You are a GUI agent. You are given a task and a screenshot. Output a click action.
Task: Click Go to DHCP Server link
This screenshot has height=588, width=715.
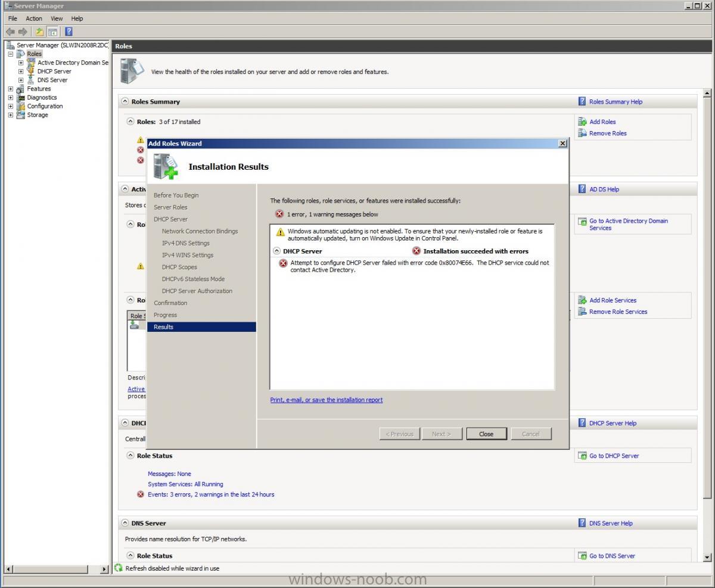[614, 456]
